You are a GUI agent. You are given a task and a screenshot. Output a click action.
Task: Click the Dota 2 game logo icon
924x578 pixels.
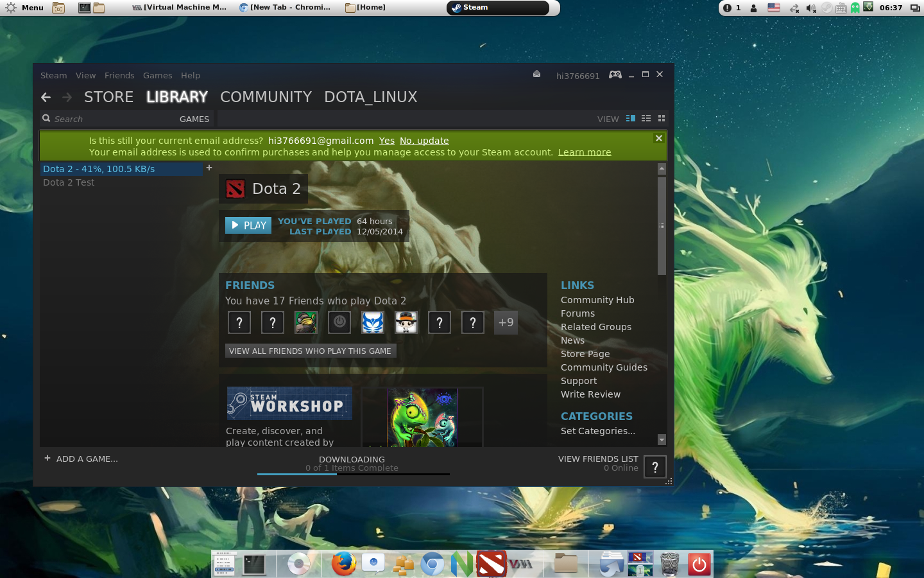[235, 189]
